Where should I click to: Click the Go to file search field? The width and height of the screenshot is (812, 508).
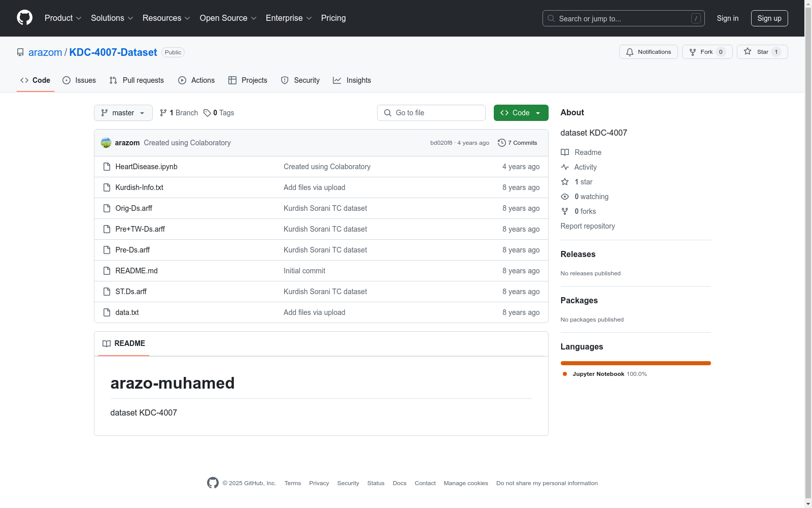[431, 113]
